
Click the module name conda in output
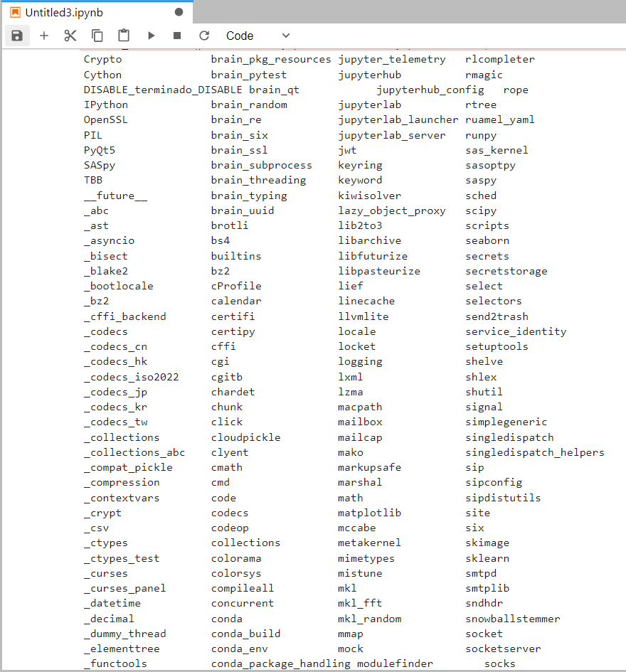[226, 618]
